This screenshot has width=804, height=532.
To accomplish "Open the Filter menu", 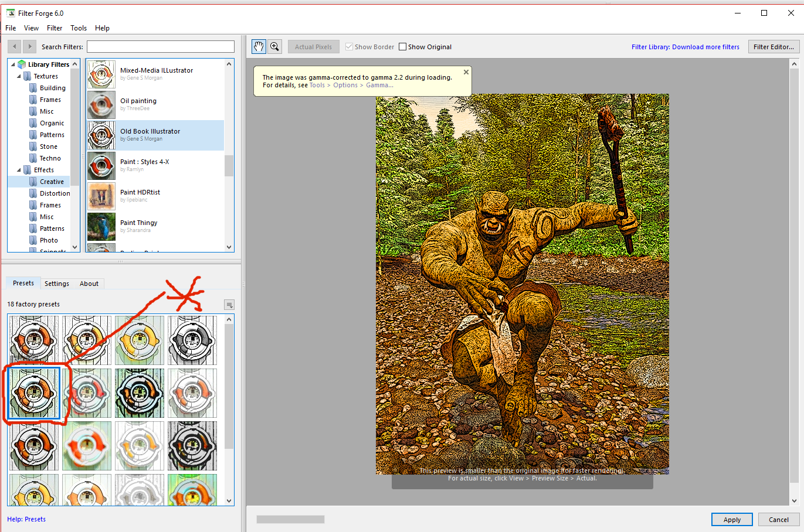I will [x=55, y=28].
